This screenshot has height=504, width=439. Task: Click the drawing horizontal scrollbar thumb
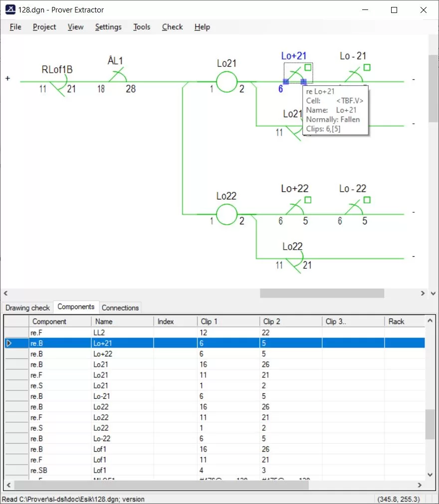click(322, 293)
